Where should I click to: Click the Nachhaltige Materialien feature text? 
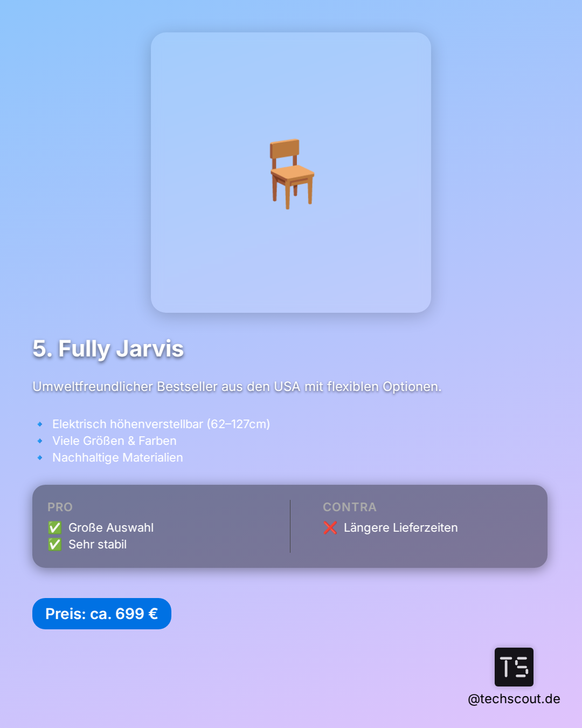(117, 458)
